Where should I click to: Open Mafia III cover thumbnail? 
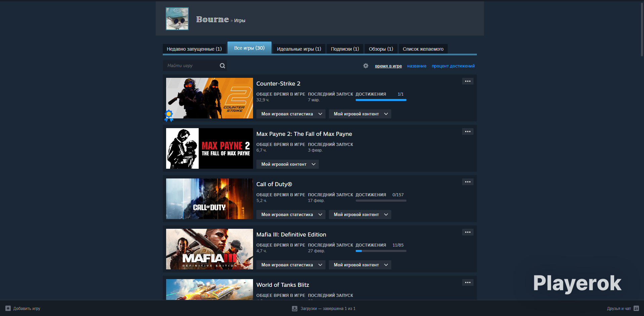[209, 249]
